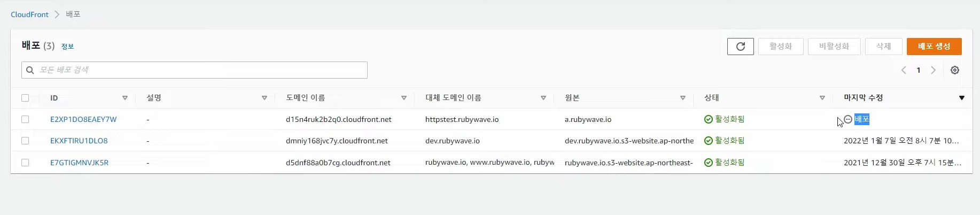Click the search magnifier icon
The image size is (980, 215).
click(30, 70)
